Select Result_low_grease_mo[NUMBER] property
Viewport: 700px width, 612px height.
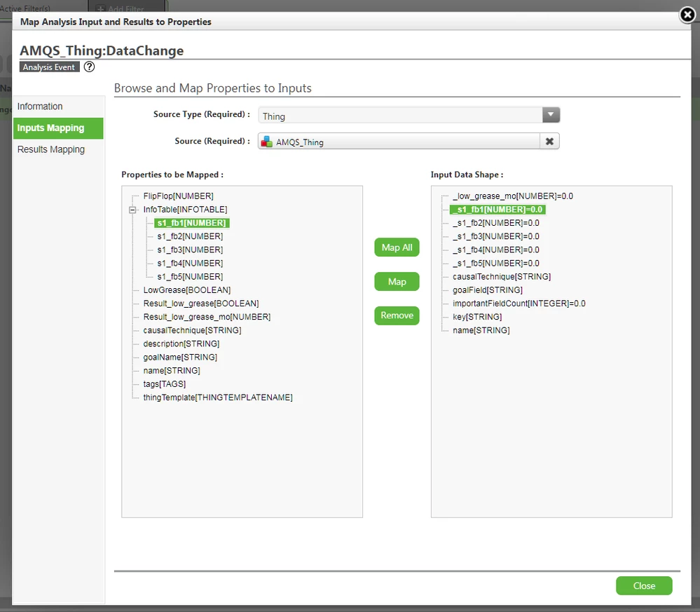[207, 317]
